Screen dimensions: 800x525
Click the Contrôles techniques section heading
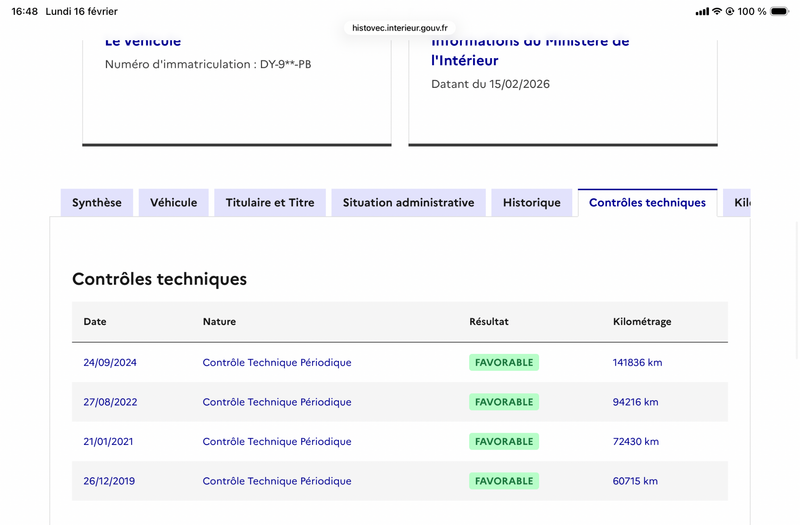tap(159, 279)
